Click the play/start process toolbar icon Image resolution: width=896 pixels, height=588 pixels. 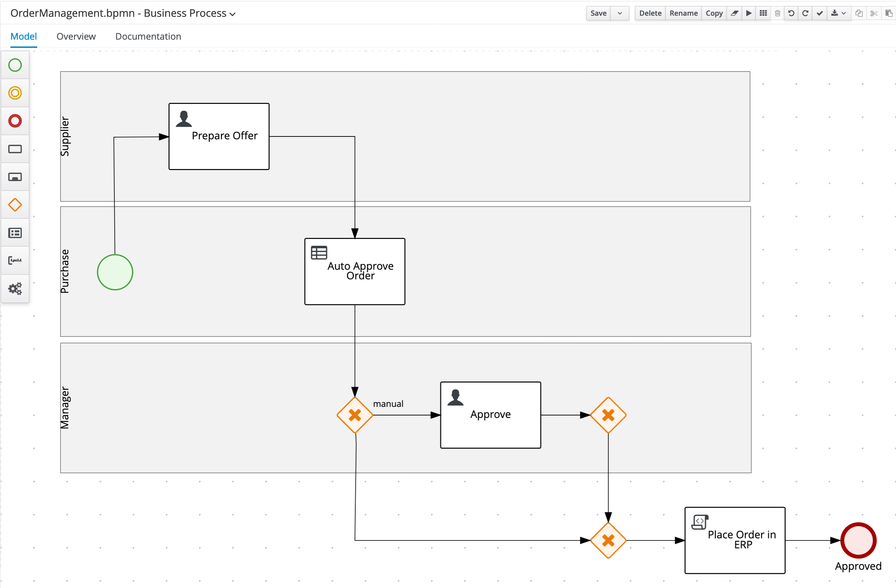pos(749,13)
